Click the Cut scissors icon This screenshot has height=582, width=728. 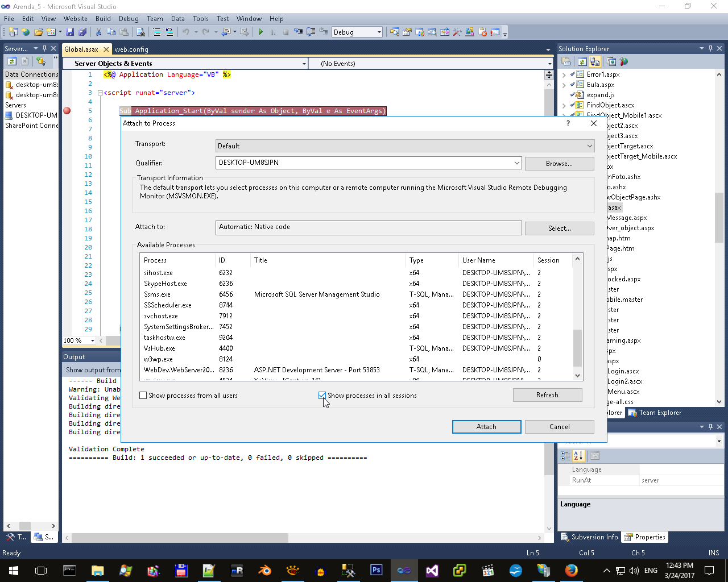coord(98,32)
